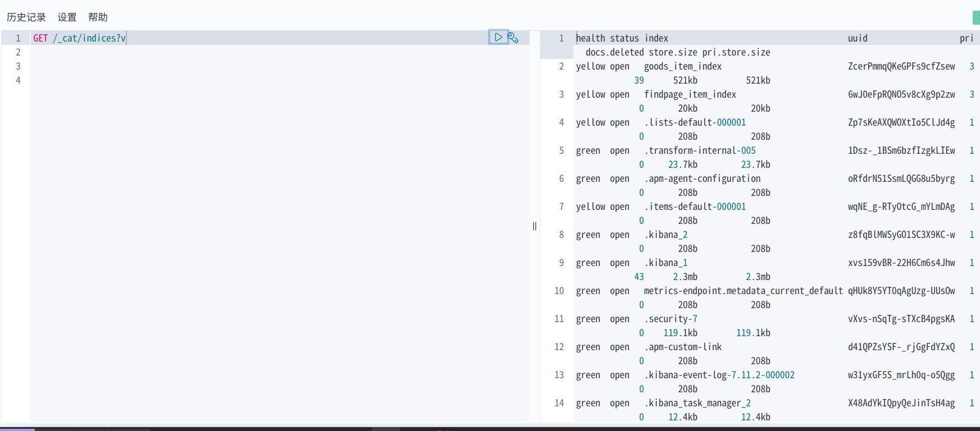The image size is (980, 431).
Task: Click .kibana_1 index name
Action: pos(666,263)
